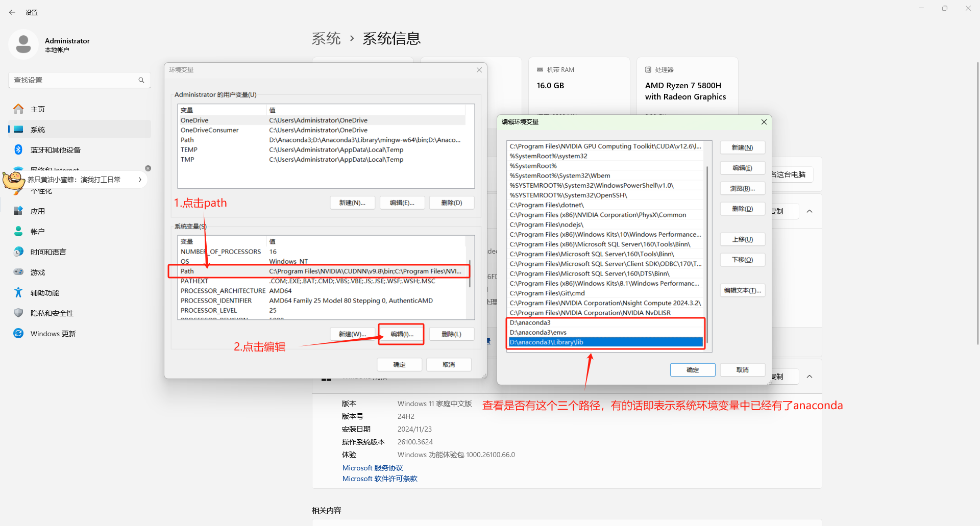This screenshot has height=526, width=980.
Task: Select system Path variable row
Action: pyautogui.click(x=322, y=271)
